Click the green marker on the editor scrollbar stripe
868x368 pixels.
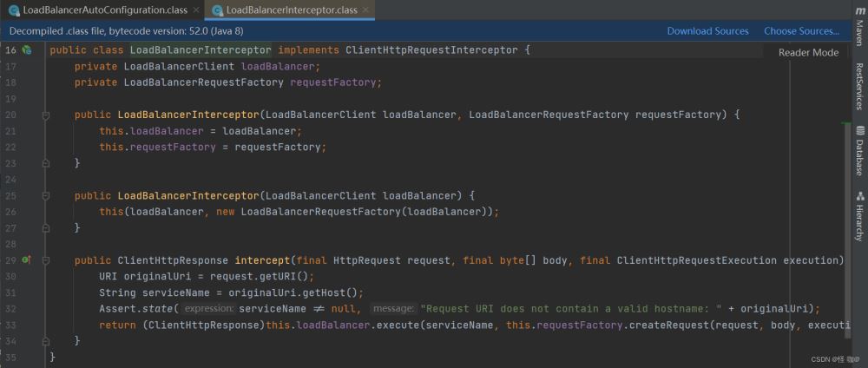click(x=846, y=124)
